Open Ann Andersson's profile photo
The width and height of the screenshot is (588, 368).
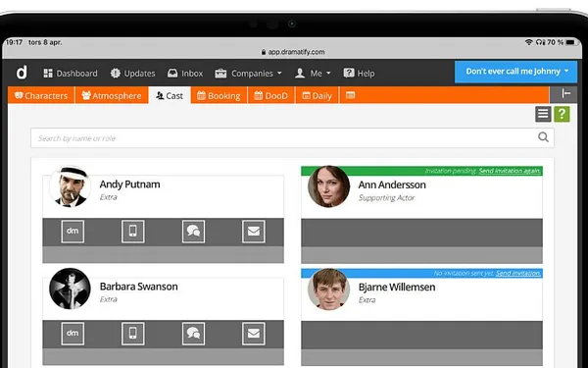click(329, 186)
